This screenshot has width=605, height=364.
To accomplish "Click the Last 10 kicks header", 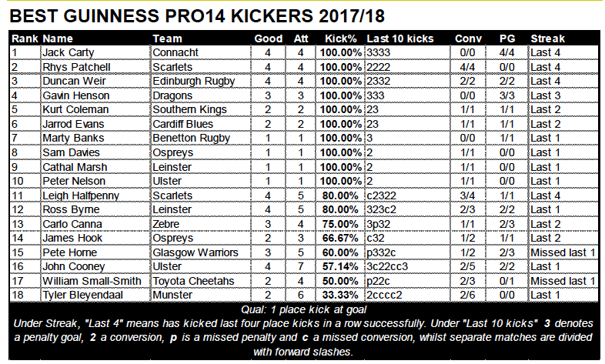I will (400, 38).
